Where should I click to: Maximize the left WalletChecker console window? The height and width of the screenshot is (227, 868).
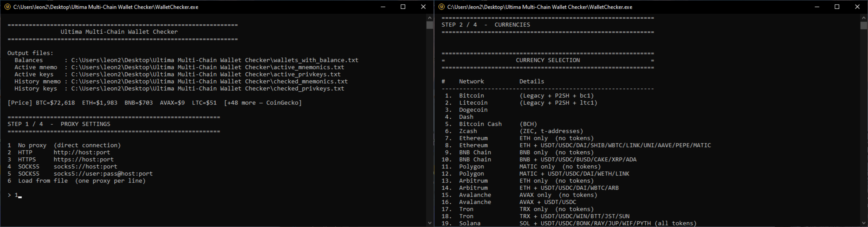[x=403, y=7]
